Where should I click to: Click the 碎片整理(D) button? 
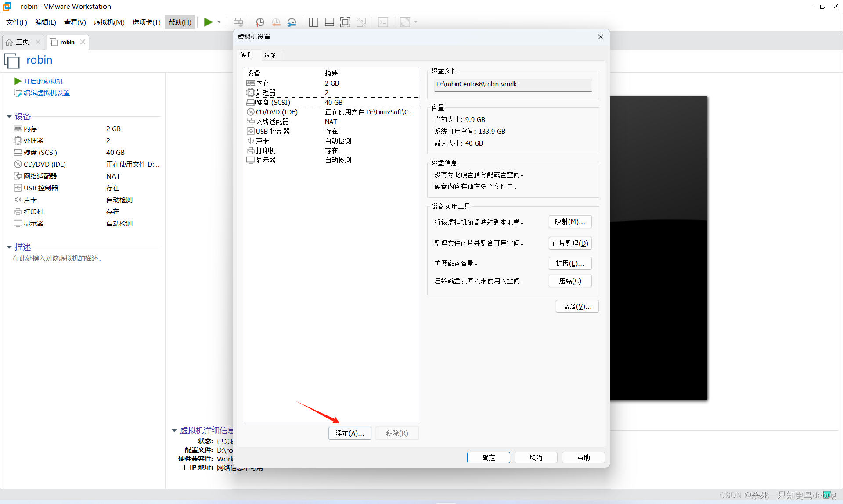(x=570, y=243)
